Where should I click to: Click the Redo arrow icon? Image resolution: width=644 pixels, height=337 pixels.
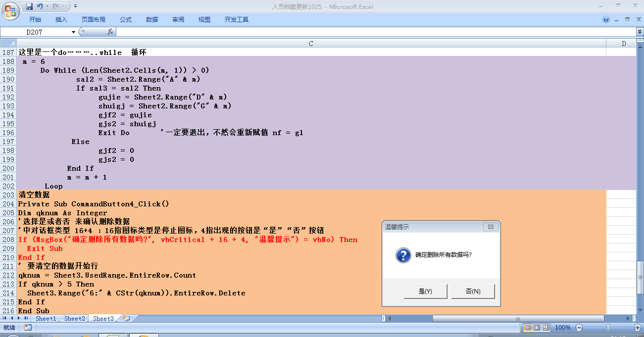tap(55, 6)
